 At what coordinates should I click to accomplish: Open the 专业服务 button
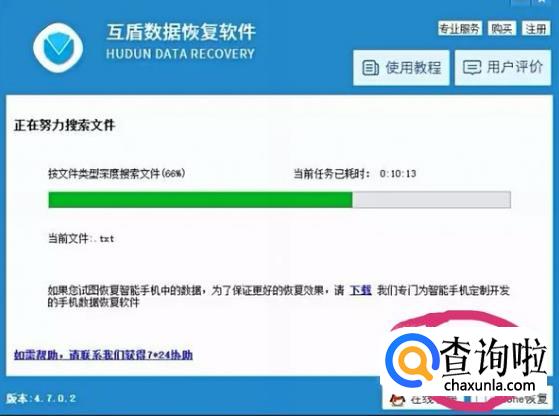[460, 28]
